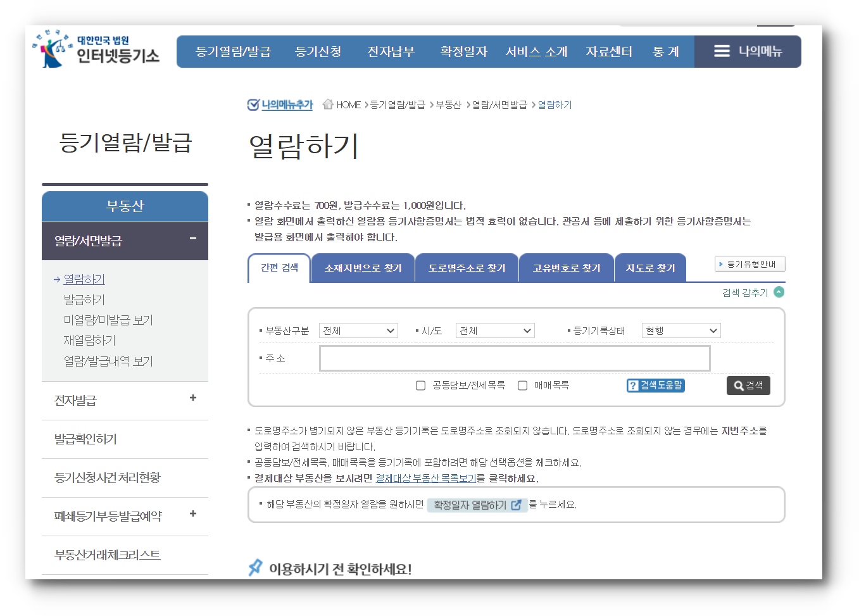Open the 등기기록상태 dropdown
Image resolution: width=859 pixels, height=616 pixels.
click(x=681, y=330)
